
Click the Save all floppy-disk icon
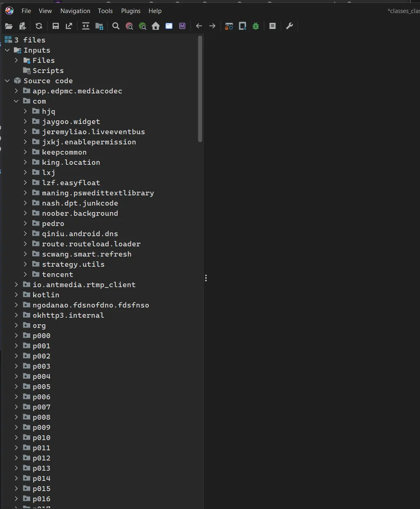point(56,26)
